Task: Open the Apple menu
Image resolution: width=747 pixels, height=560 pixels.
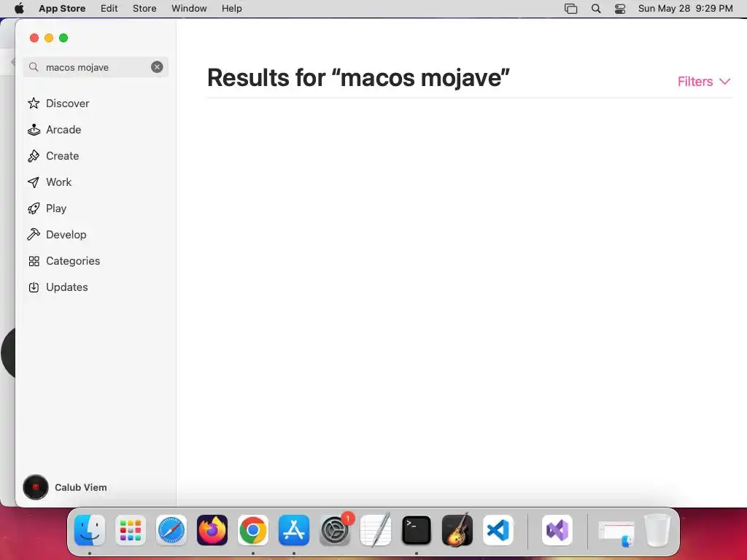Action: coord(19,8)
